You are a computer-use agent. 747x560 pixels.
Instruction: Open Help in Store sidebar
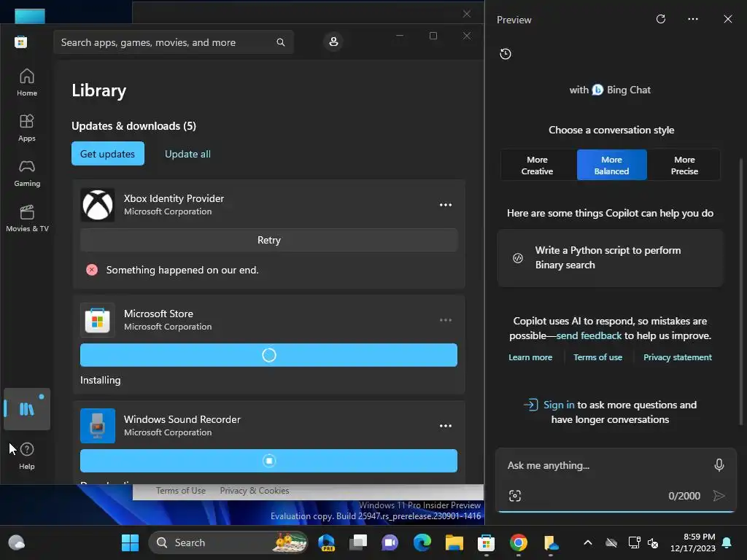coord(27,456)
